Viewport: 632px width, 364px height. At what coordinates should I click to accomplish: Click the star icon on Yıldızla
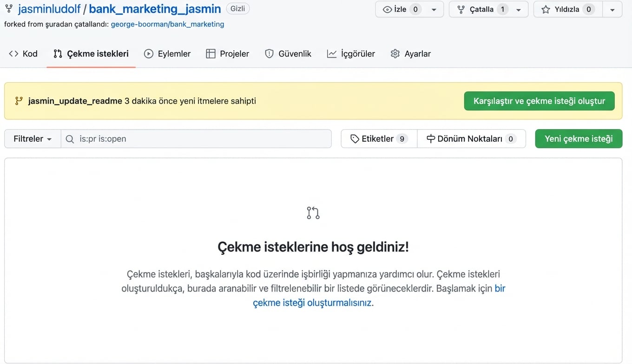pyautogui.click(x=546, y=9)
